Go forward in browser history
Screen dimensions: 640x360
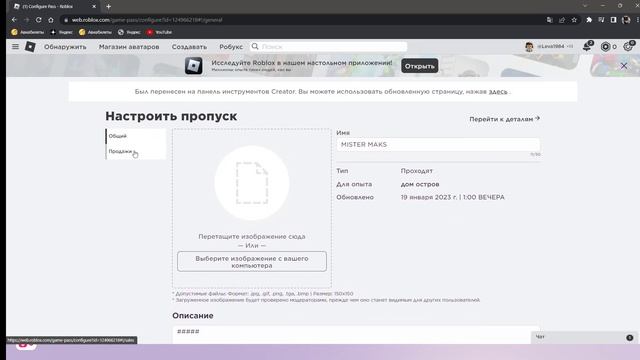pyautogui.click(x=27, y=20)
